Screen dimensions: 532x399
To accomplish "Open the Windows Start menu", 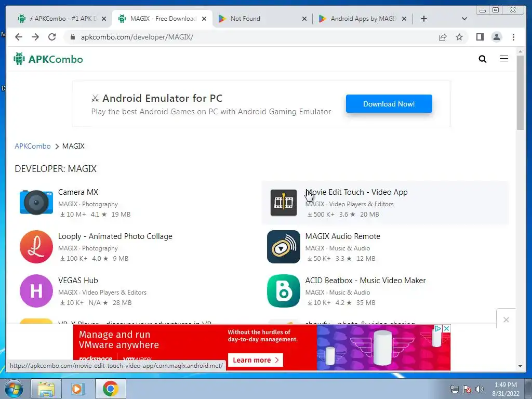I will point(14,389).
